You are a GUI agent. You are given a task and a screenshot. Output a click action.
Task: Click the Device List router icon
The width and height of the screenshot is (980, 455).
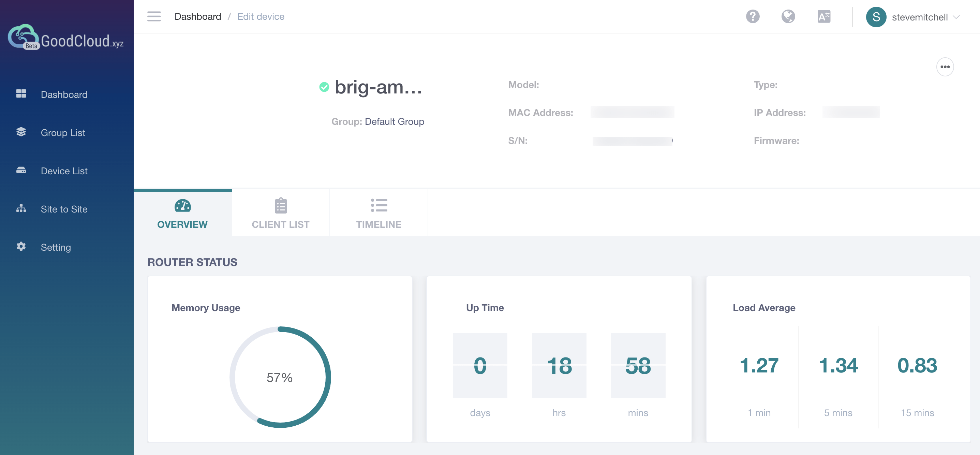tap(21, 171)
